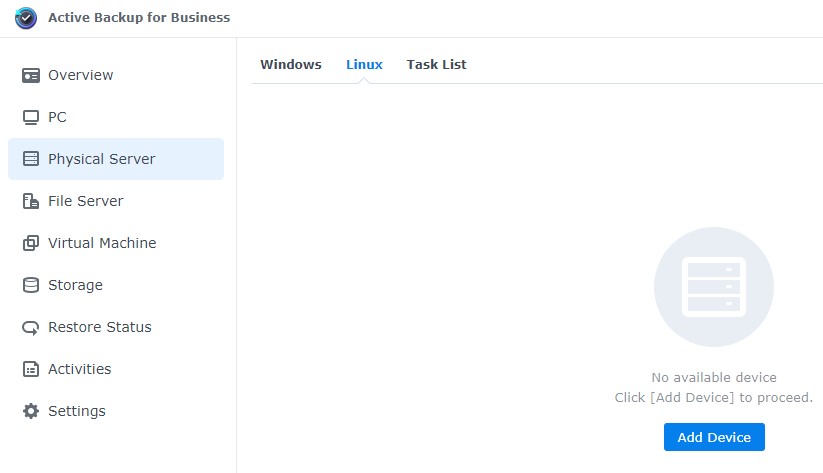Open the Restore Status arrow icon
The height and width of the screenshot is (473, 823).
(30, 328)
